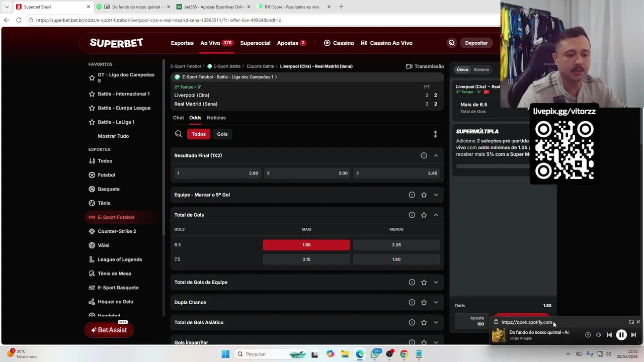Image resolution: width=644 pixels, height=362 pixels.
Task: Favorite the Dupla Chance market star
Action: pyautogui.click(x=424, y=302)
